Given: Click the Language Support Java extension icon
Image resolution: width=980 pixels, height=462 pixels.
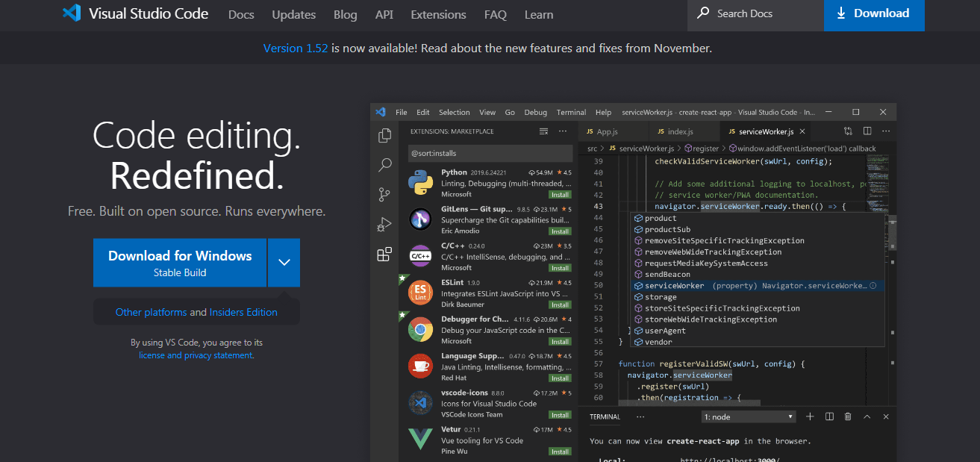Looking at the screenshot, I should pos(421,366).
